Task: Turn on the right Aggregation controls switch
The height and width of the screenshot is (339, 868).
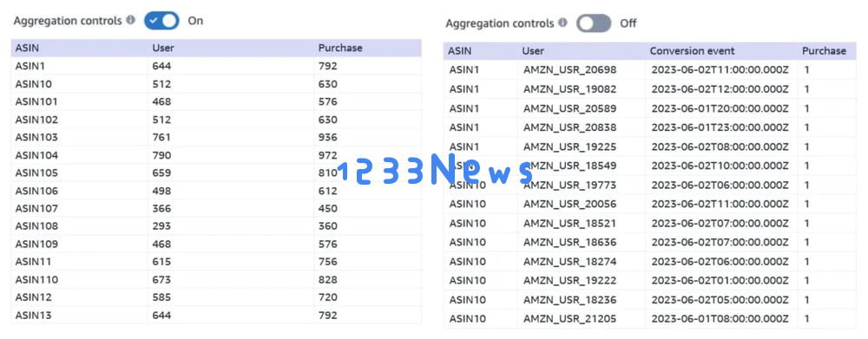Action: 594,23
